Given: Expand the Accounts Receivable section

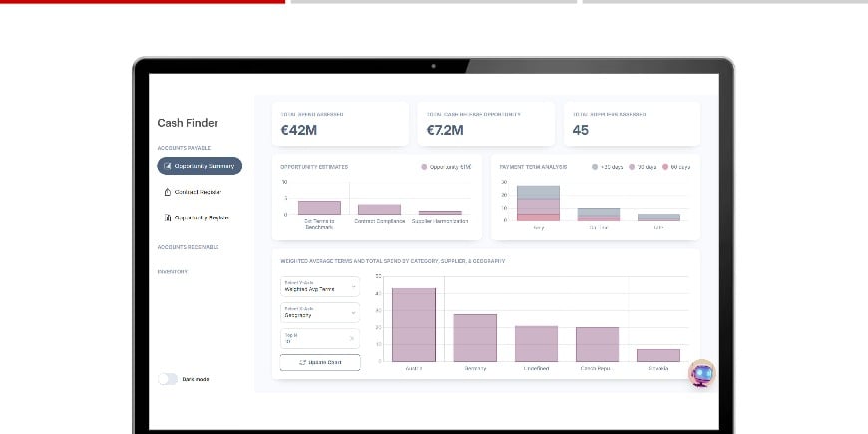Looking at the screenshot, I should coord(188,247).
